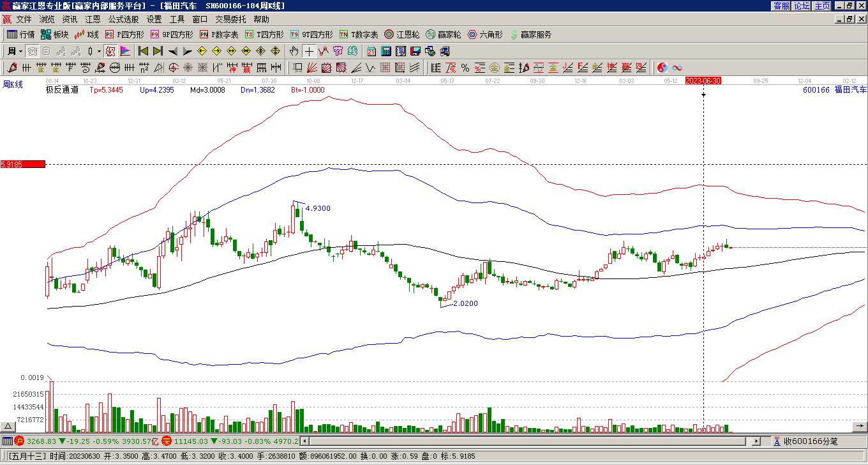Toggle the highlighted red 权 adjustment button

point(110,51)
